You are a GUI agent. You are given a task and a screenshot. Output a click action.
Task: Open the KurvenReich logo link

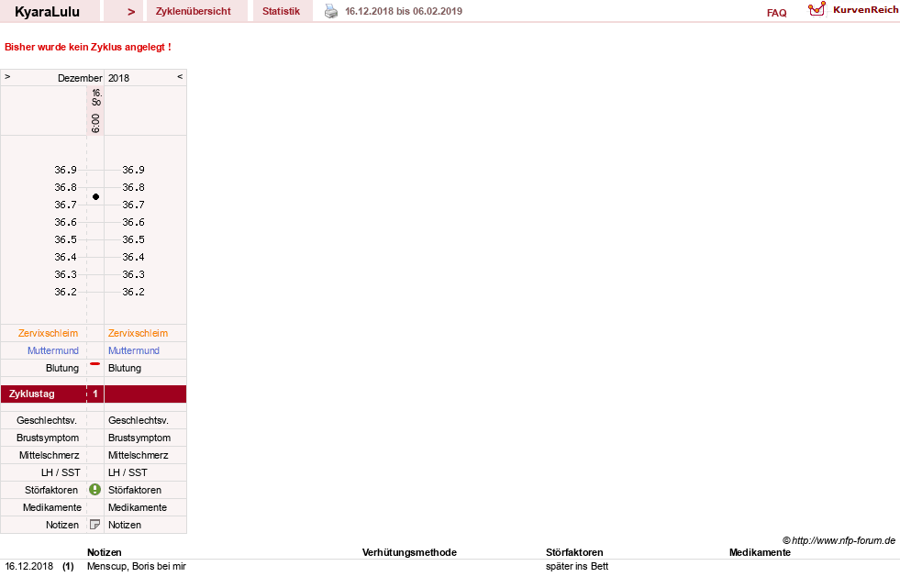[x=853, y=10]
